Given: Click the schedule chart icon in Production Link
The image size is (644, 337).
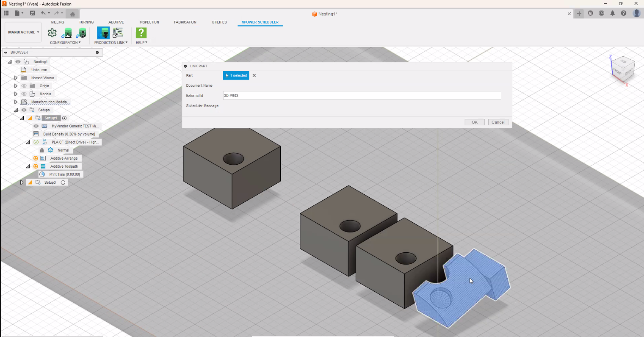Looking at the screenshot, I should [x=118, y=33].
